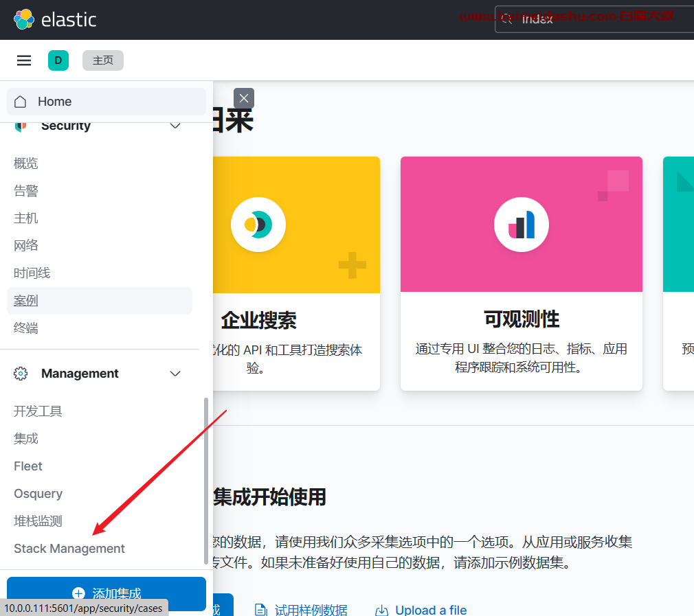The image size is (694, 616).
Task: Click the document icon beside 试用样例数据
Action: (x=260, y=611)
